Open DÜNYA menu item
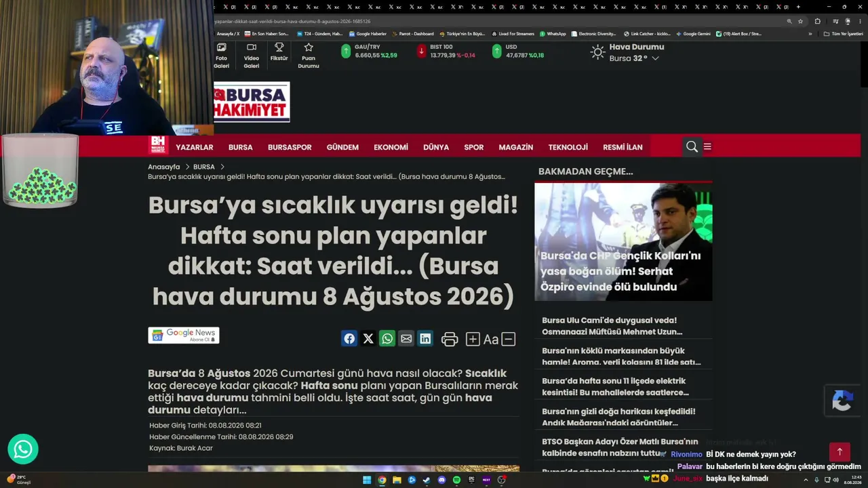 (x=436, y=147)
